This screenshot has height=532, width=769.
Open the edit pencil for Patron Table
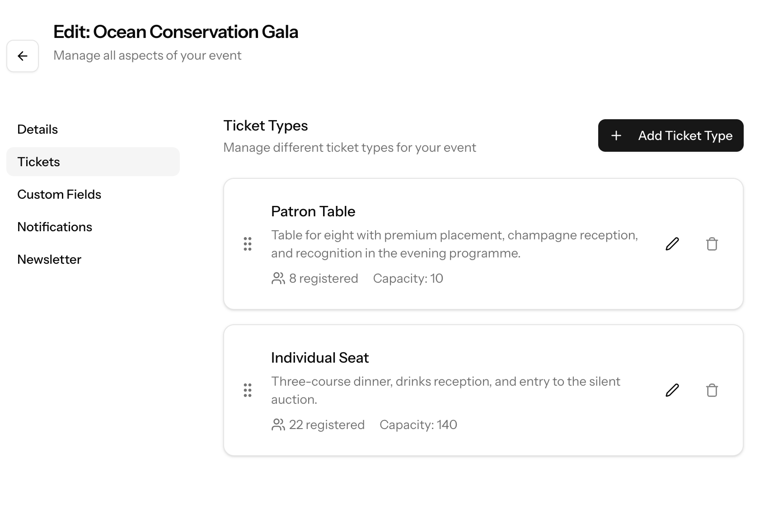pyautogui.click(x=672, y=244)
